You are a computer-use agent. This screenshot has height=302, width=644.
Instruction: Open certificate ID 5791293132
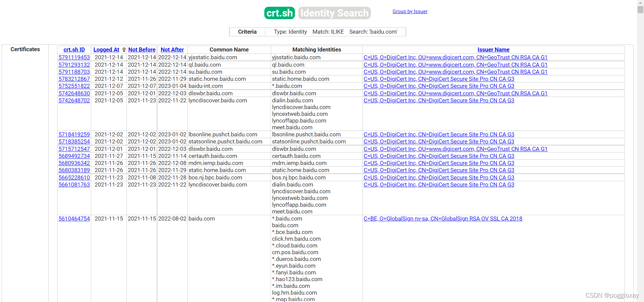[74, 65]
